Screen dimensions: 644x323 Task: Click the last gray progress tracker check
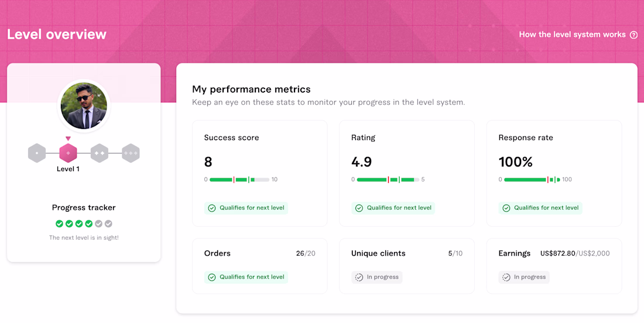coord(108,224)
